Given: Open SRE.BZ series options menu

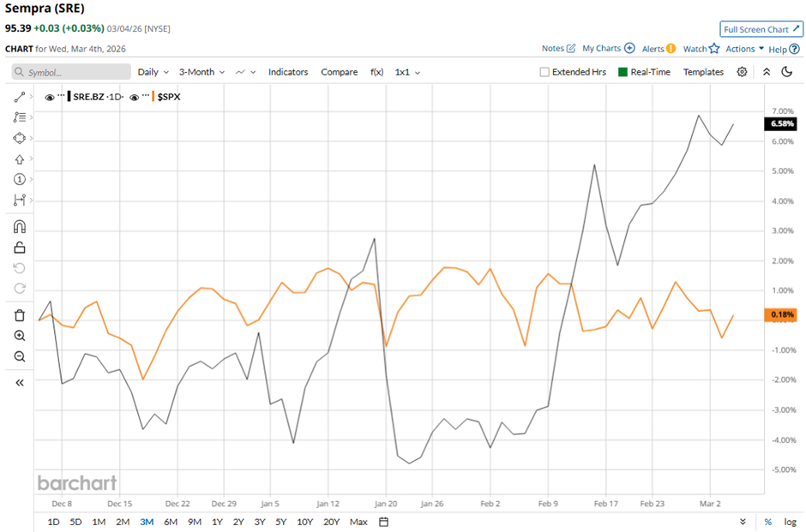Looking at the screenshot, I should tap(61, 95).
